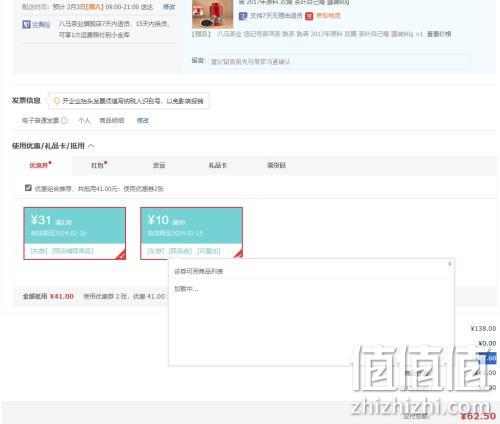Click 修改 link in invoice information row

(x=143, y=121)
